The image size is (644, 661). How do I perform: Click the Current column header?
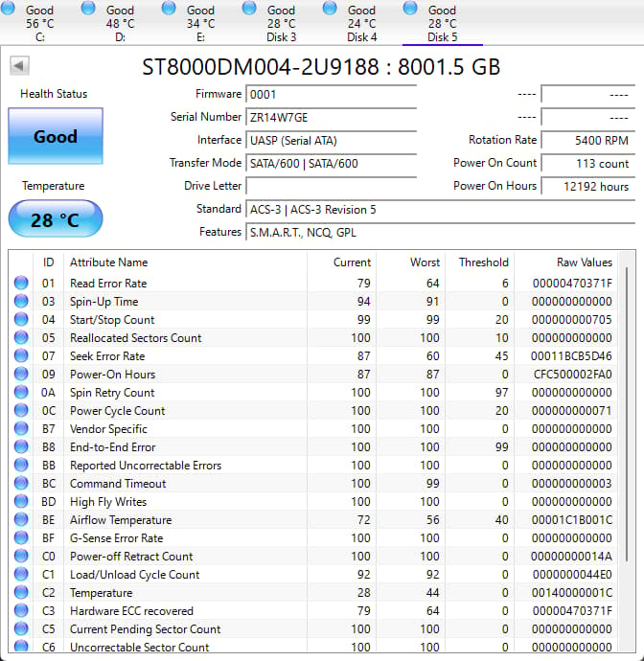tap(341, 262)
